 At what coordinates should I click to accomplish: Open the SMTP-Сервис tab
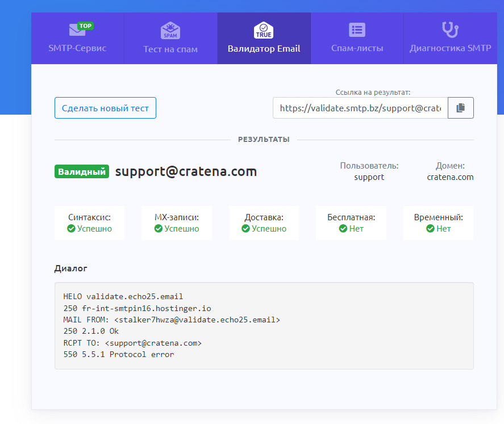click(77, 48)
